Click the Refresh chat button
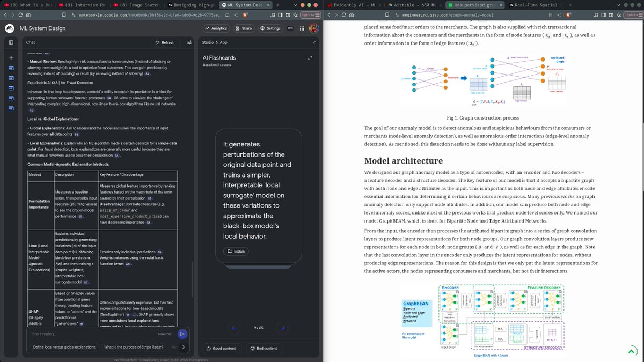Image resolution: width=644 pixels, height=362 pixels. pyautogui.click(x=165, y=42)
